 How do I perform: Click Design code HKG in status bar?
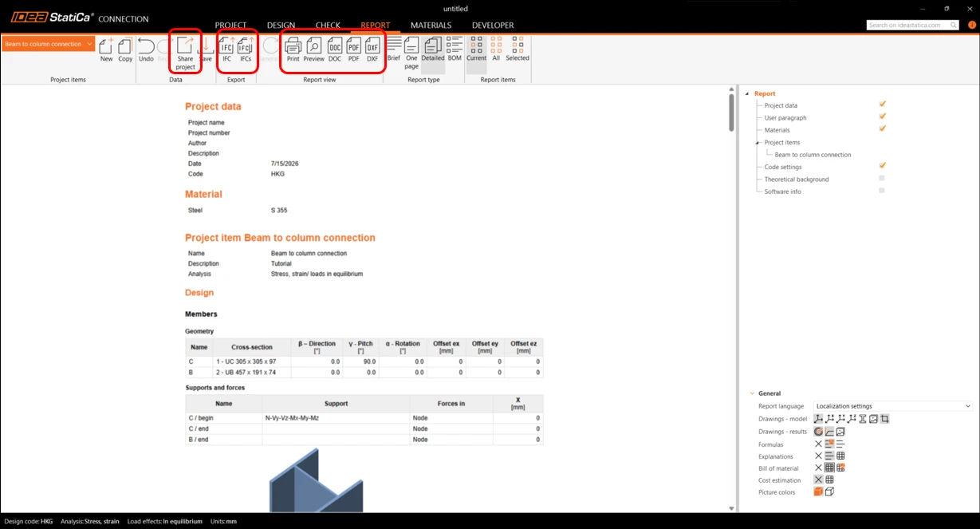[29, 521]
